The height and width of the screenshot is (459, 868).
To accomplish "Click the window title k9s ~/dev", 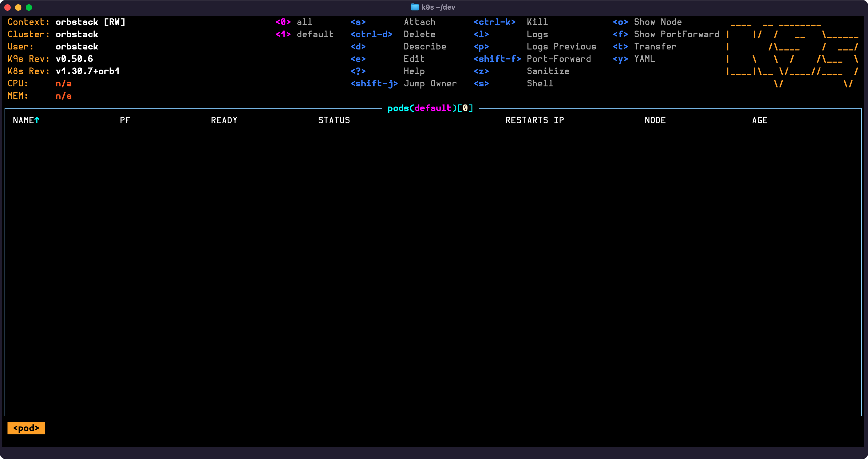I will 438,7.
